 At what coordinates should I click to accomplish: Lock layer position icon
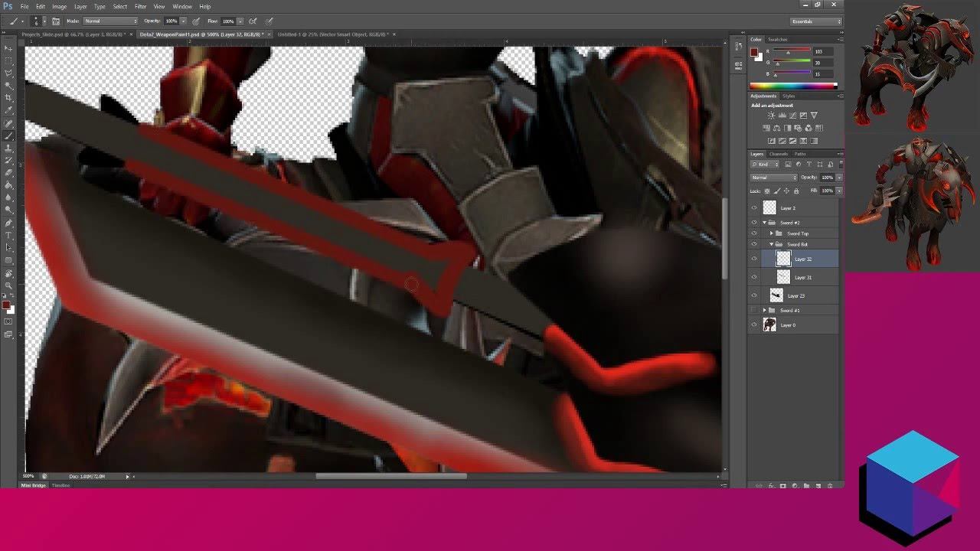point(786,191)
